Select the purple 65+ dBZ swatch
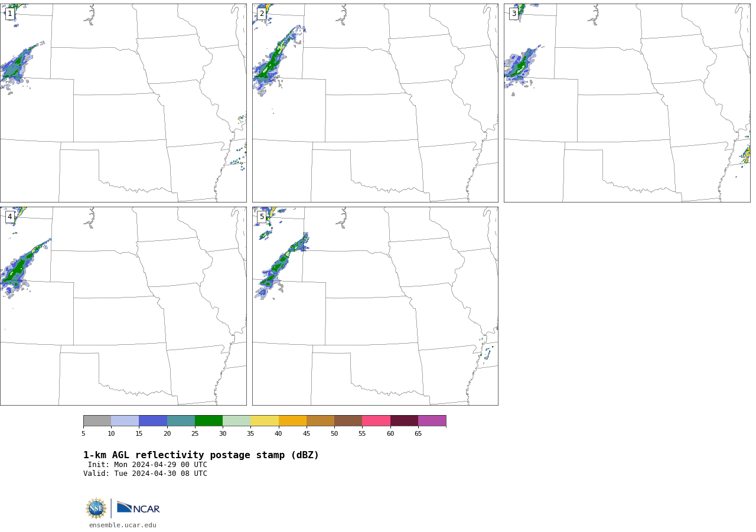Image resolution: width=756 pixels, height=532 pixels. 432,421
